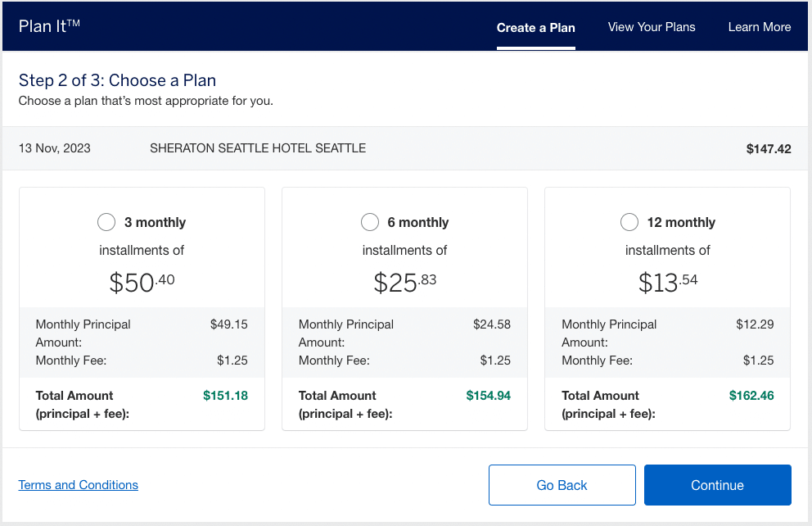Click the Continue button
812x526 pixels.
tap(717, 485)
